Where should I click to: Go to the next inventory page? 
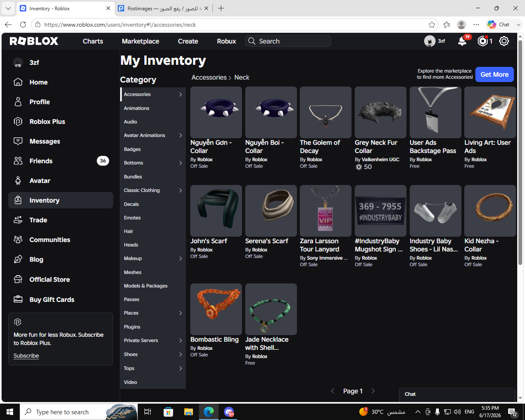[x=373, y=391]
